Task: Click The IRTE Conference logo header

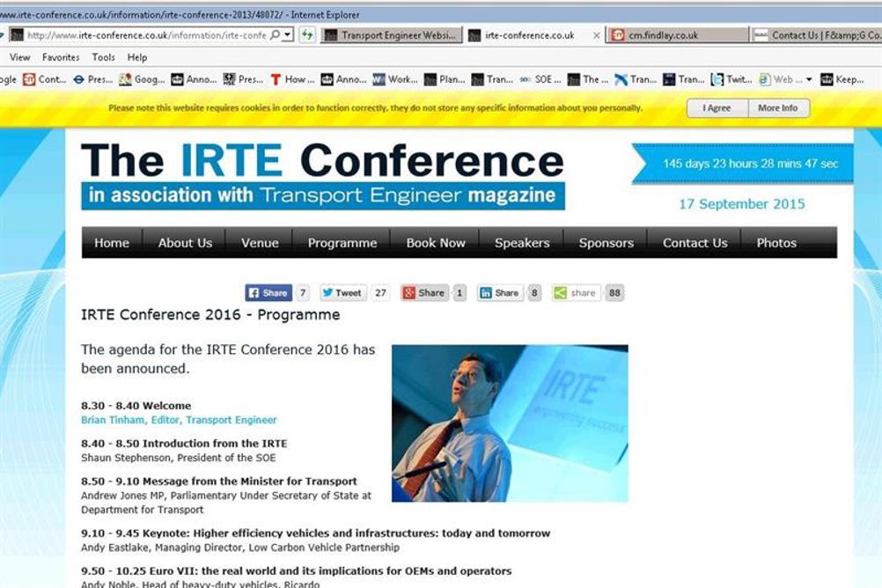Action: click(x=323, y=175)
